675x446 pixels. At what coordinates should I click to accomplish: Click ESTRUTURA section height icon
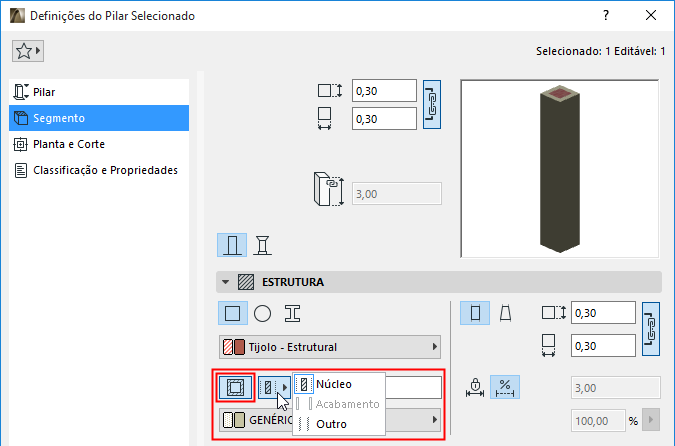coord(554,313)
